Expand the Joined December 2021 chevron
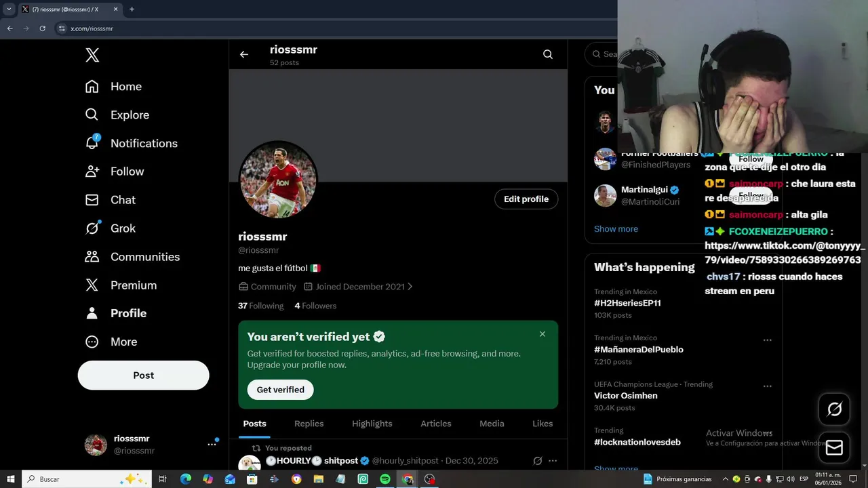Viewport: 868px width, 488px height. (x=410, y=287)
